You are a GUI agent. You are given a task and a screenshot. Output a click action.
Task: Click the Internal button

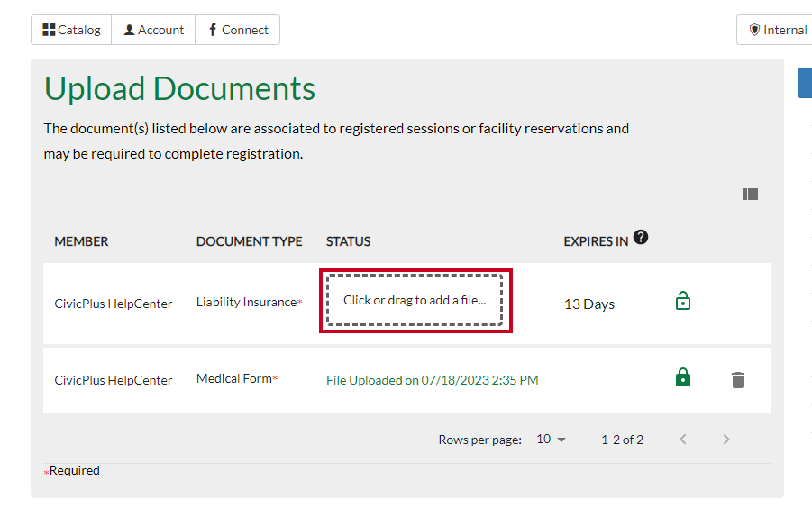click(775, 30)
